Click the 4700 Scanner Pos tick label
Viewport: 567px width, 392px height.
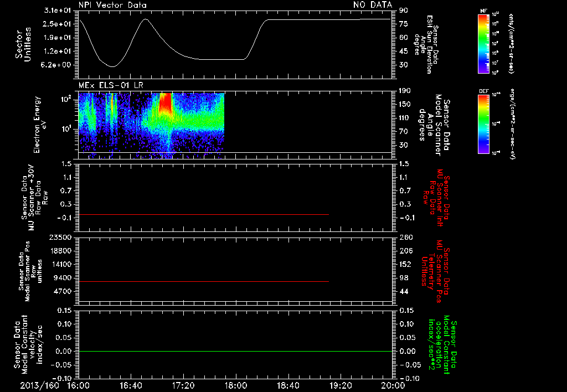[x=62, y=291]
